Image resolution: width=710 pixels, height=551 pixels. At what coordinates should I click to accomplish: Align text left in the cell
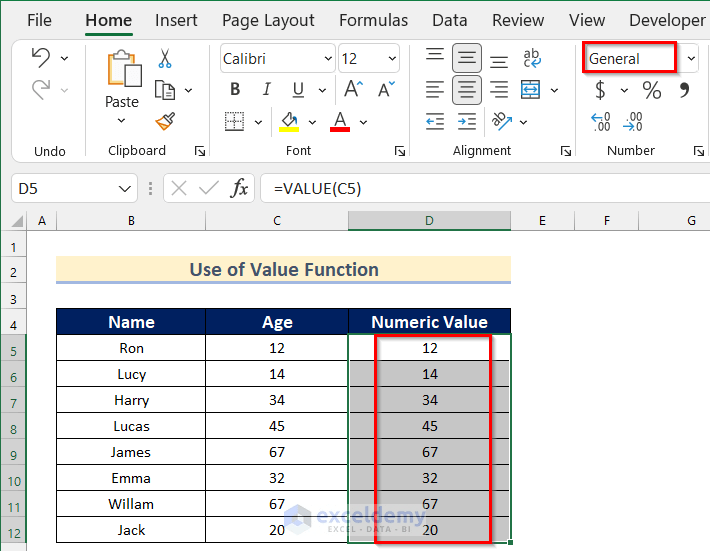point(435,90)
